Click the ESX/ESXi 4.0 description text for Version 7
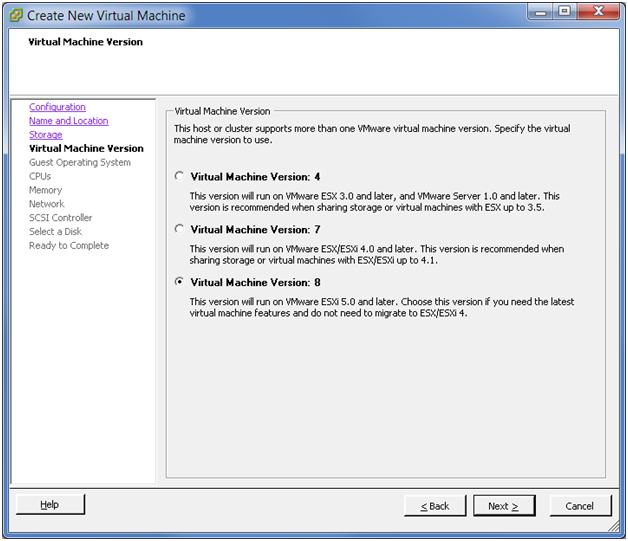The height and width of the screenshot is (541, 628). [x=376, y=255]
